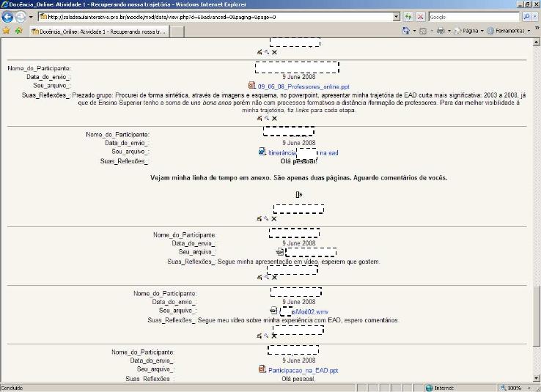Open the 09_06_08_Professores_online.ppt file link
Screen dimensions: 541x392
pos(303,86)
